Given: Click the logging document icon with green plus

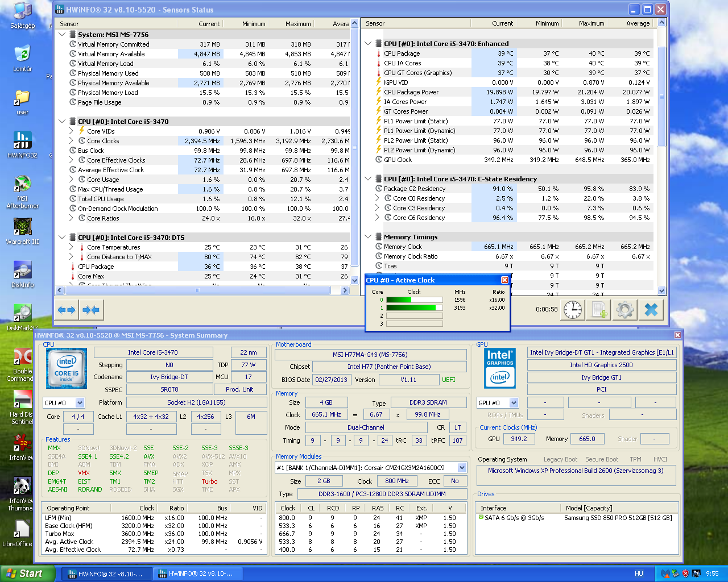Looking at the screenshot, I should [x=599, y=310].
